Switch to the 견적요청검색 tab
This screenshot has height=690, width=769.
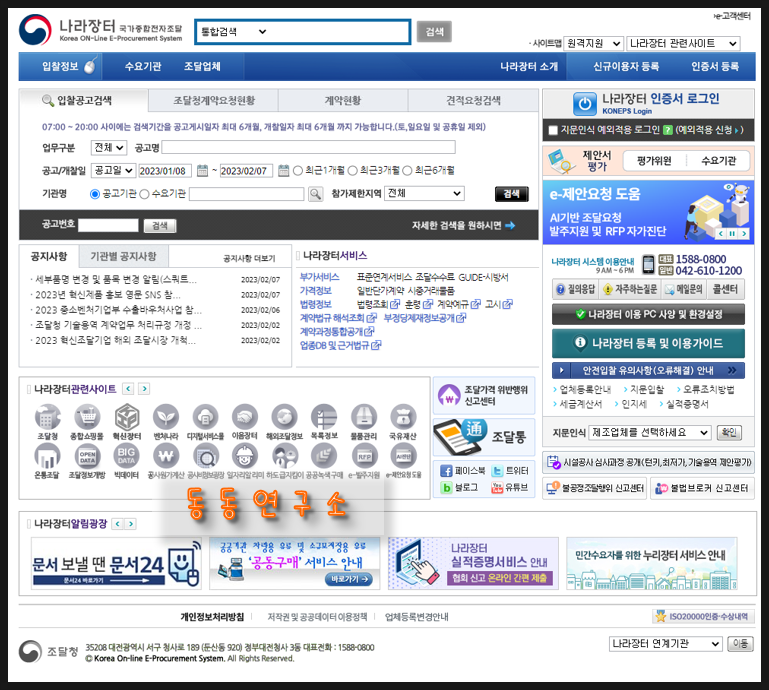point(473,101)
